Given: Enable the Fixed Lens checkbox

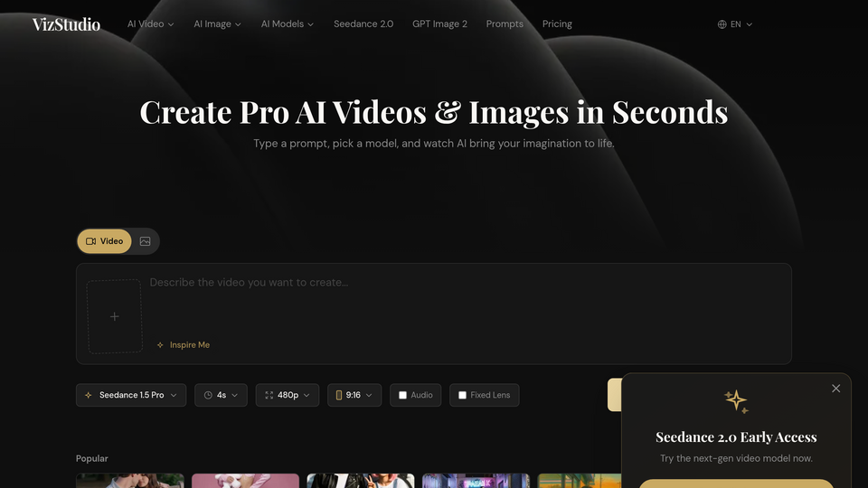Looking at the screenshot, I should pos(463,395).
